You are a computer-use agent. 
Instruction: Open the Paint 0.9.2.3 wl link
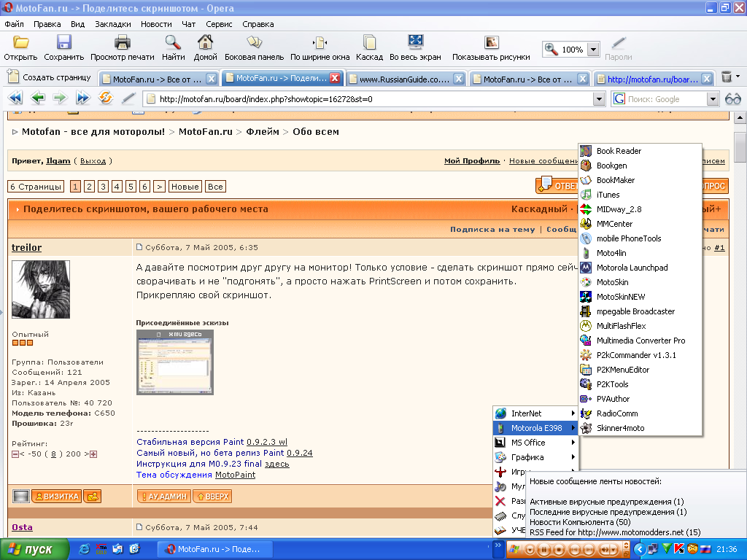click(267, 442)
